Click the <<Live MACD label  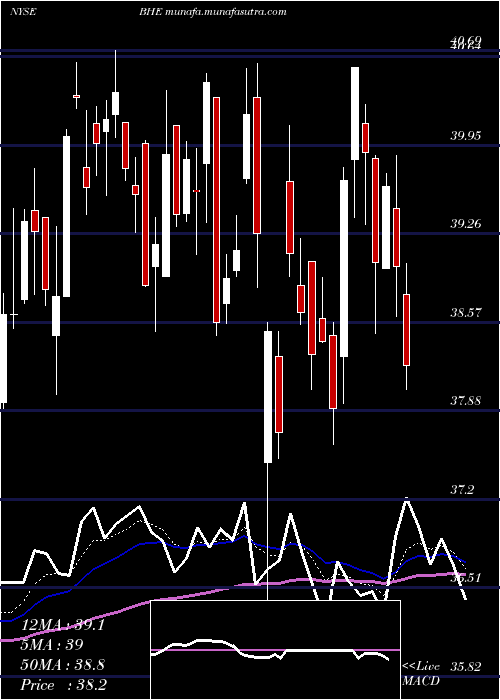tap(421, 674)
